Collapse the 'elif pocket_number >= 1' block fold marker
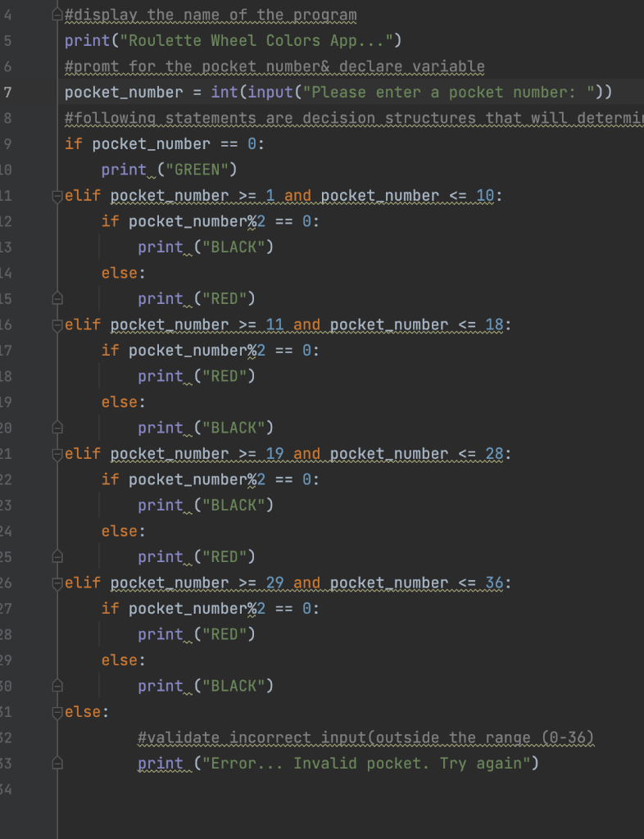The image size is (644, 839). [x=57, y=197]
